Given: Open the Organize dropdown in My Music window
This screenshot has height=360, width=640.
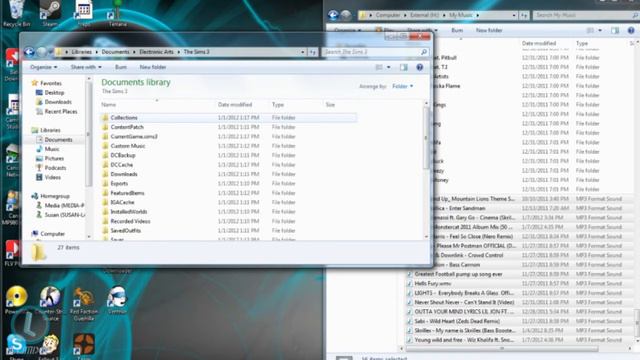Looking at the screenshot, I should pos(347,30).
